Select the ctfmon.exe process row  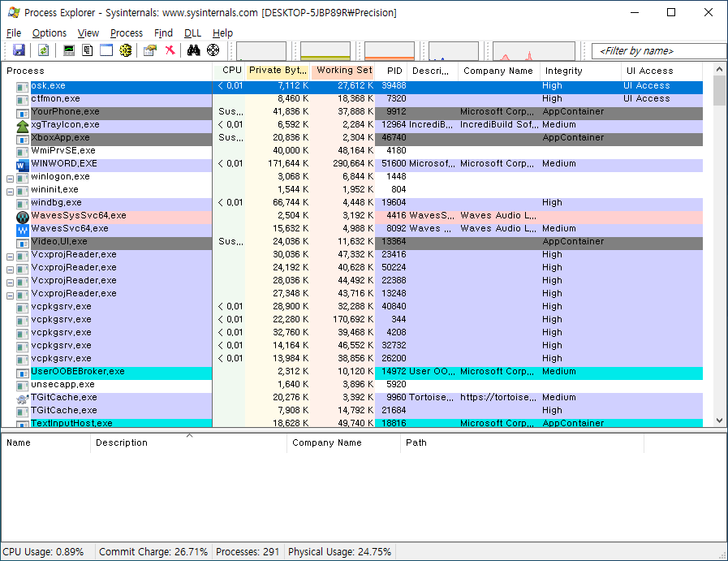(x=352, y=99)
